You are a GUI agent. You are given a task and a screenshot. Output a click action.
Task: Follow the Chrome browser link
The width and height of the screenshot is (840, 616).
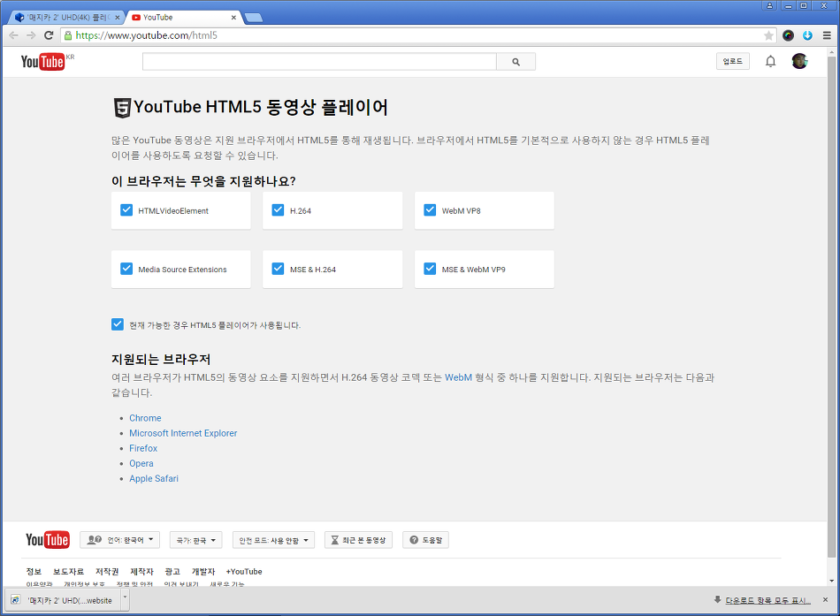coord(145,418)
